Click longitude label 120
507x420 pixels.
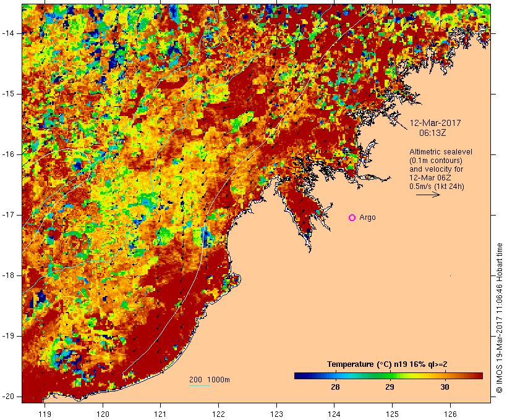pyautogui.click(x=103, y=414)
